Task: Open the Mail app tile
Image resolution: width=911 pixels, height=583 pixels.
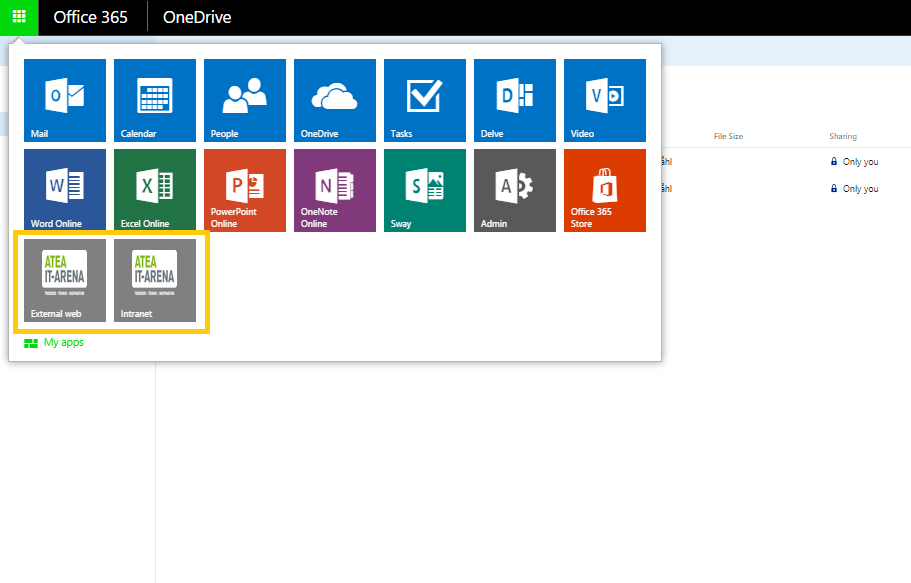Action: point(65,100)
